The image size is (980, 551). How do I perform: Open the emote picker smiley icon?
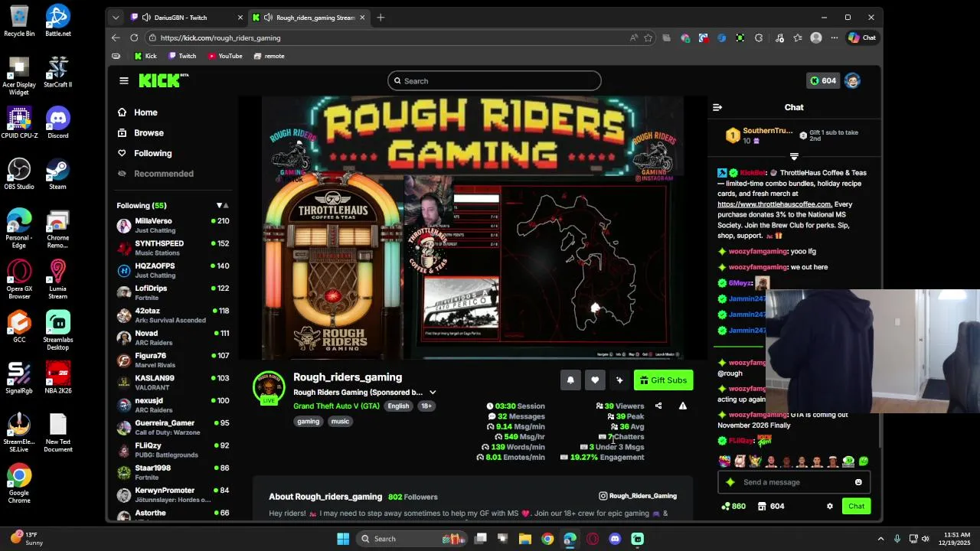(x=858, y=482)
